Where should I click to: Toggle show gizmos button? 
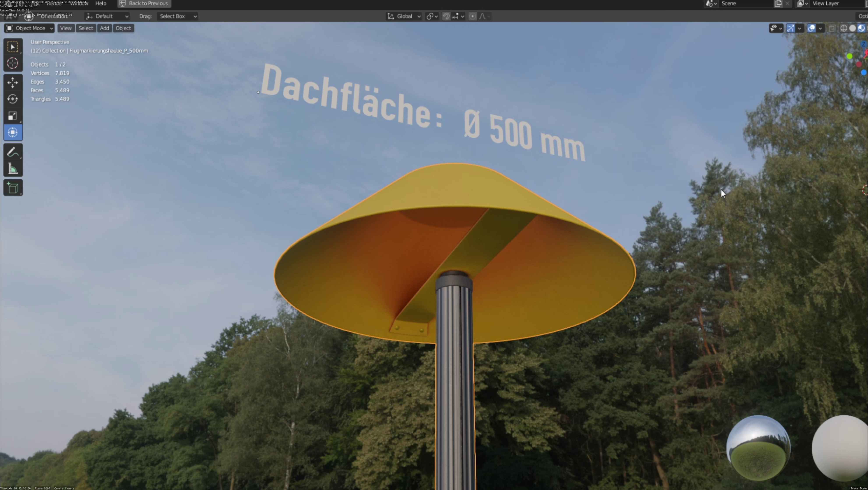[x=791, y=28]
